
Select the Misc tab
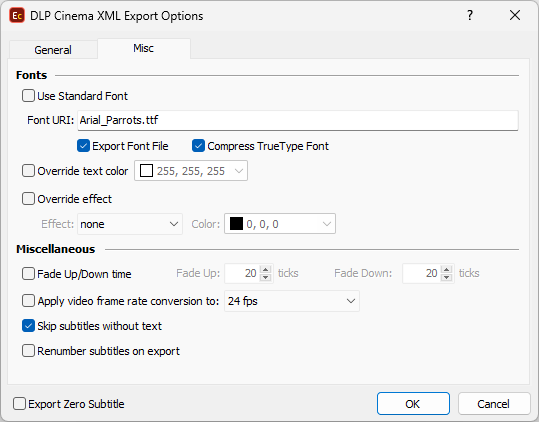[x=144, y=48]
